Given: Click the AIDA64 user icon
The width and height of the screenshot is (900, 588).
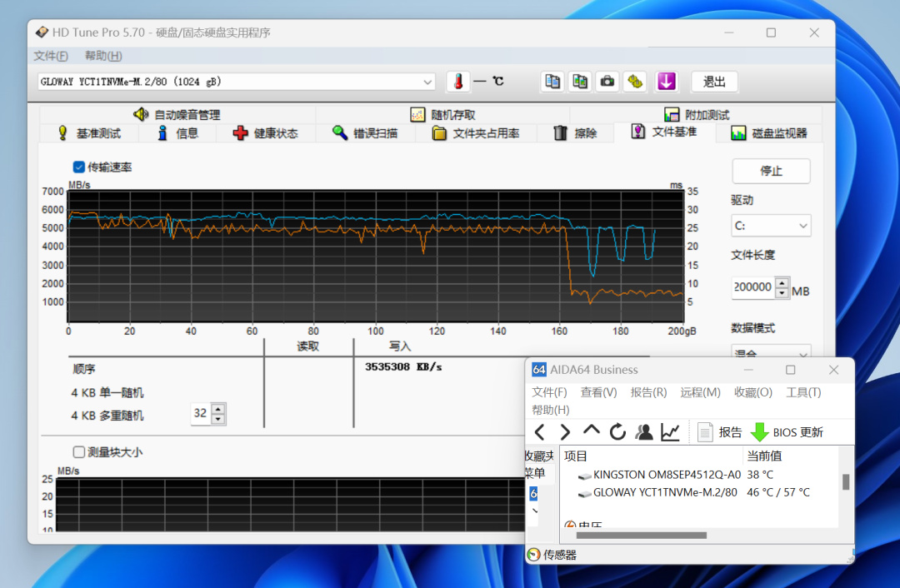Looking at the screenshot, I should click(644, 432).
